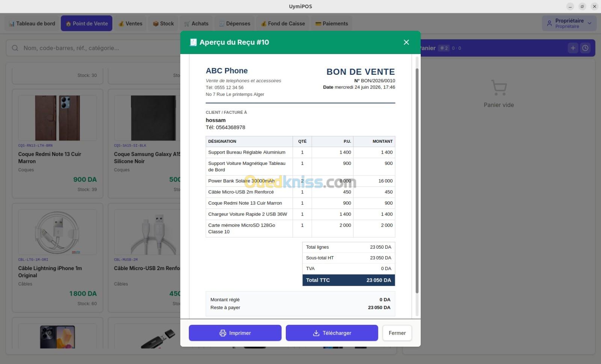Click the 'TVA' row in totals
The width and height of the screenshot is (601, 364).
pyautogui.click(x=349, y=269)
